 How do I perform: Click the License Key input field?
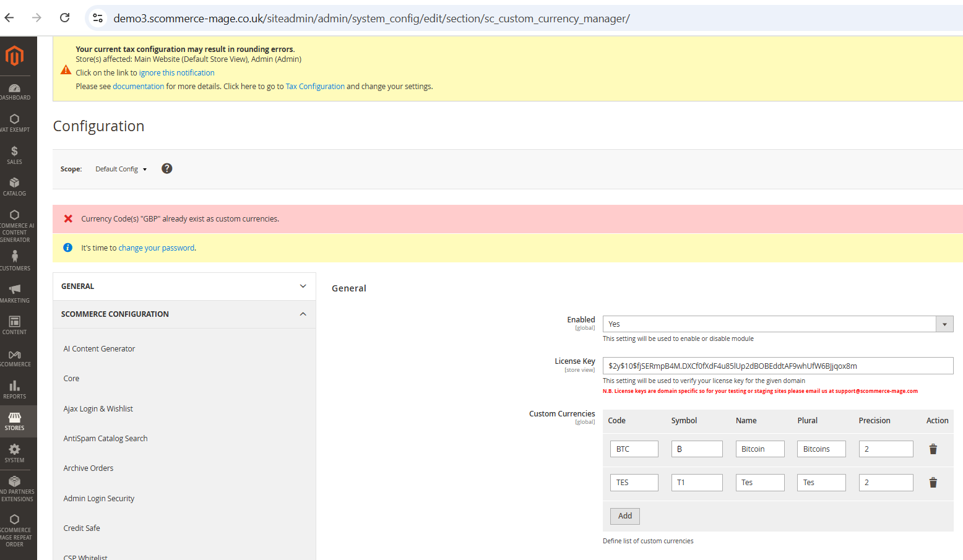pos(777,366)
